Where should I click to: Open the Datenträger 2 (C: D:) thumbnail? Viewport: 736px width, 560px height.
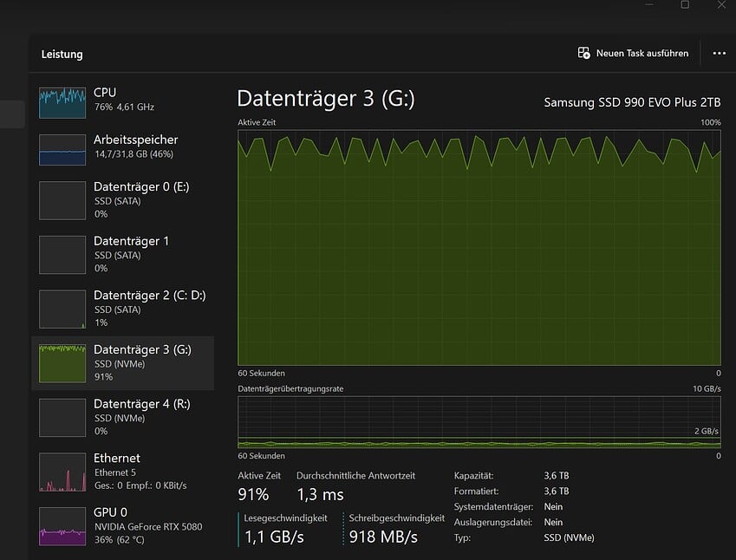(62, 309)
